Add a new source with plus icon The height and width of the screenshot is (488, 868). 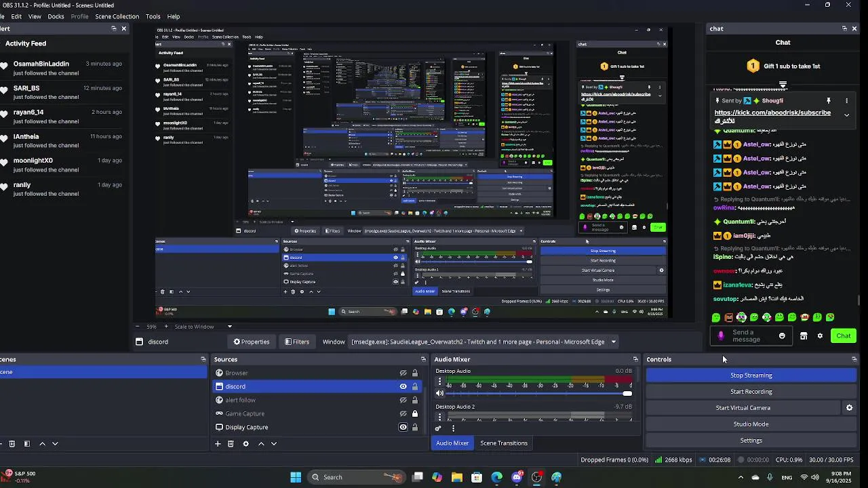point(218,444)
